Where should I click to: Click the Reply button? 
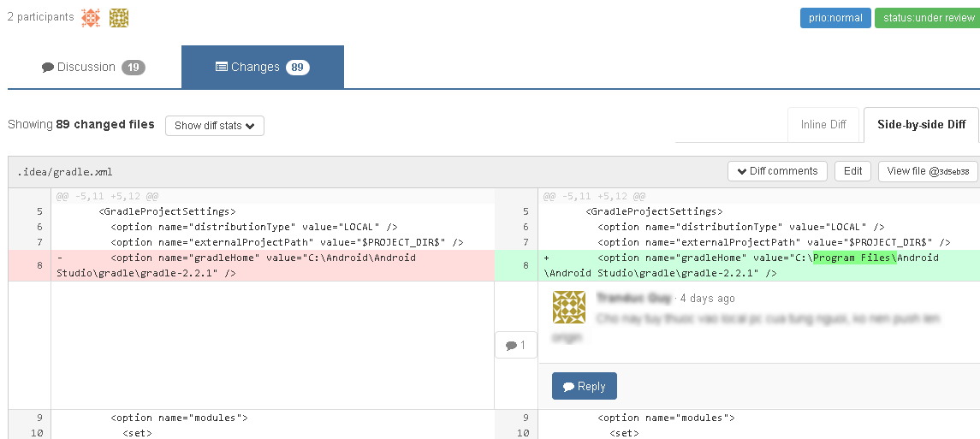[x=585, y=386]
